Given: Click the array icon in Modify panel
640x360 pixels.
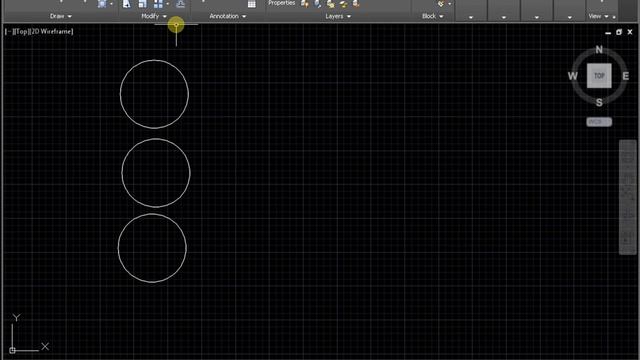Looking at the screenshot, I should click(x=158, y=4).
